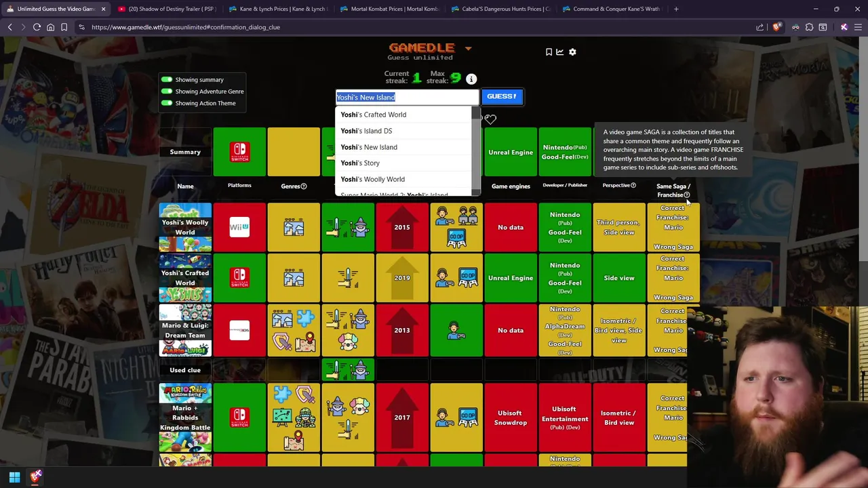Click the genre icons in Mario + Rabbids row
868x488 pixels.
click(294, 418)
